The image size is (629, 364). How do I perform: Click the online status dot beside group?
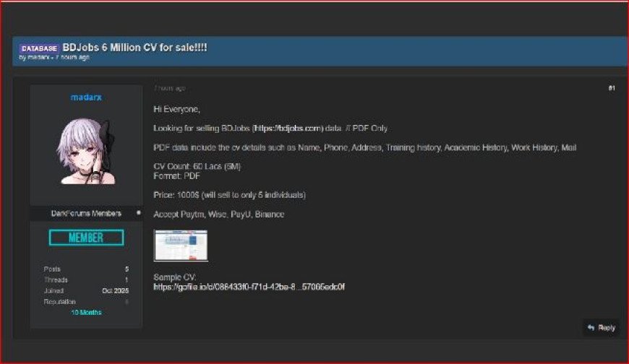[x=138, y=213]
